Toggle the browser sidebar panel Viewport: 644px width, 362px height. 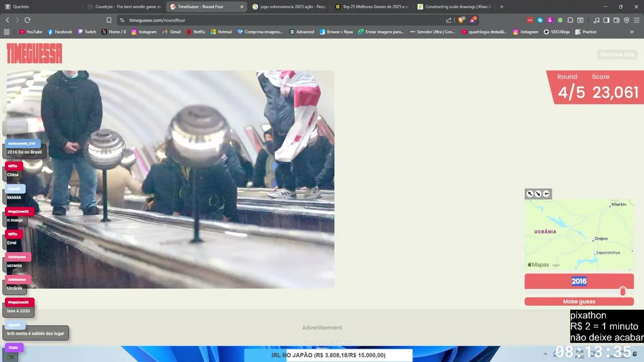[606, 20]
